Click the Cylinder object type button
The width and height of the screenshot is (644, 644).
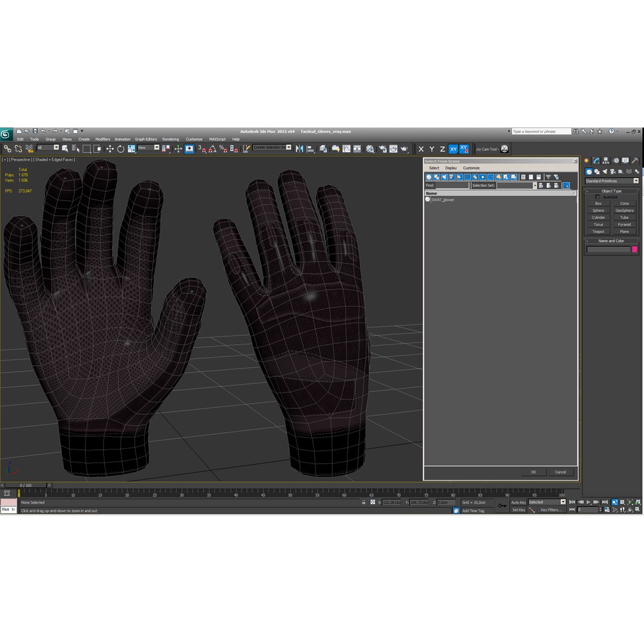point(598,218)
